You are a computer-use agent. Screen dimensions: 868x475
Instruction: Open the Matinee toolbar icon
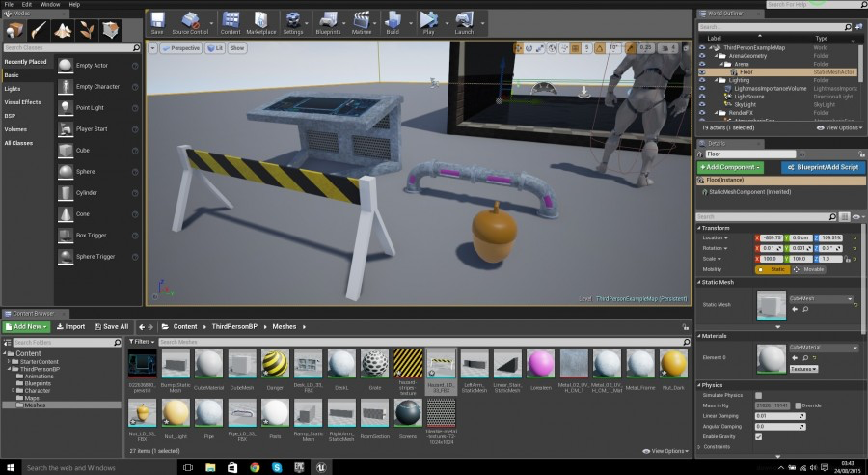pos(362,23)
